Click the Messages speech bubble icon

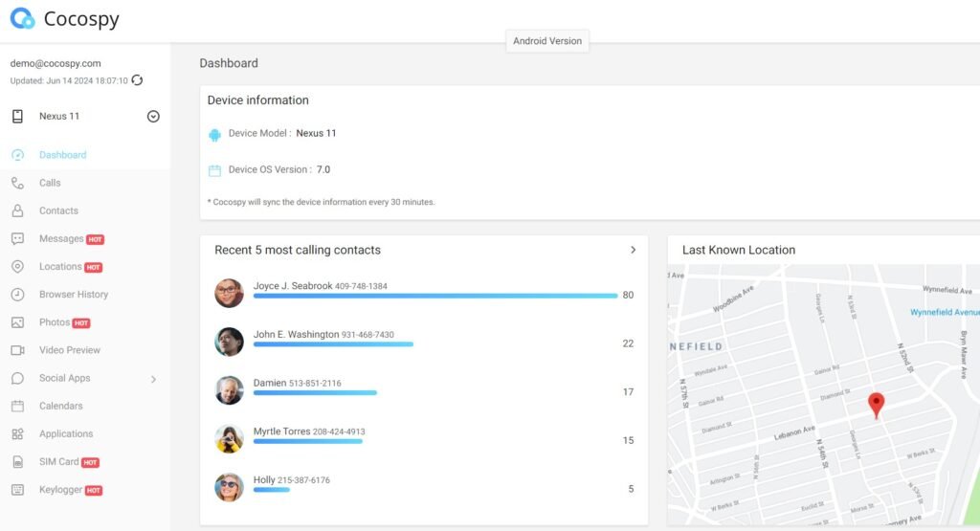click(17, 238)
